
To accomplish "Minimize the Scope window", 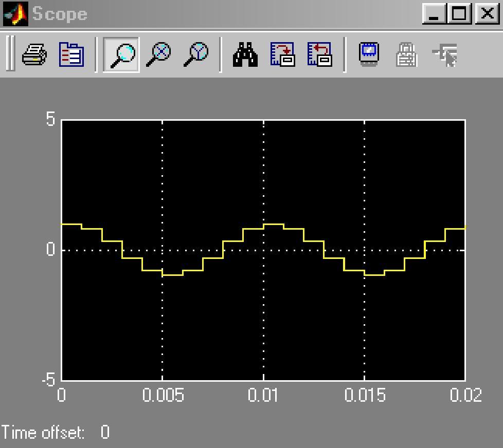I will click(435, 14).
